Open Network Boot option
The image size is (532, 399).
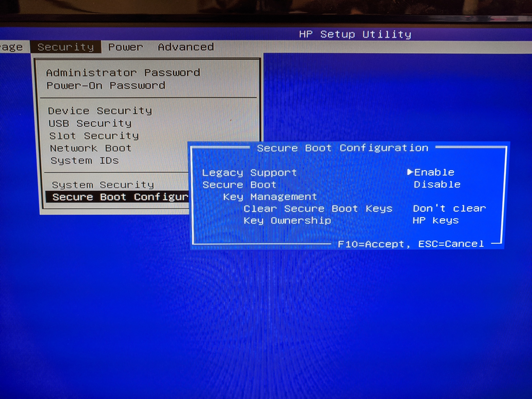[91, 148]
